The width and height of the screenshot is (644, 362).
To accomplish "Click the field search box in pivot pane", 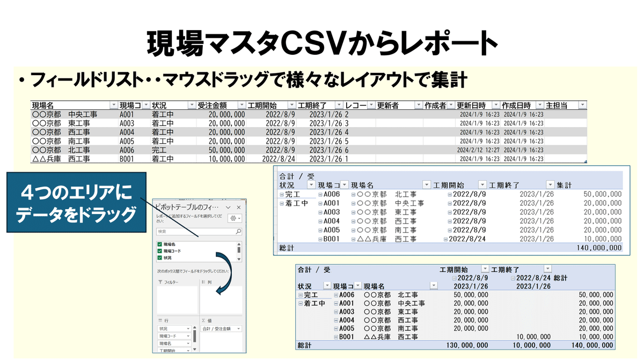I will 199,232.
